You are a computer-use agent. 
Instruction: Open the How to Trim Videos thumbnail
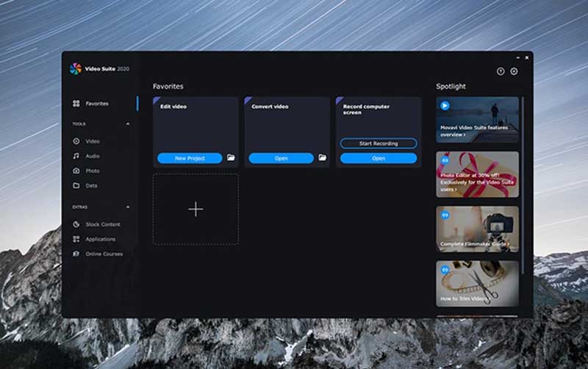[477, 283]
